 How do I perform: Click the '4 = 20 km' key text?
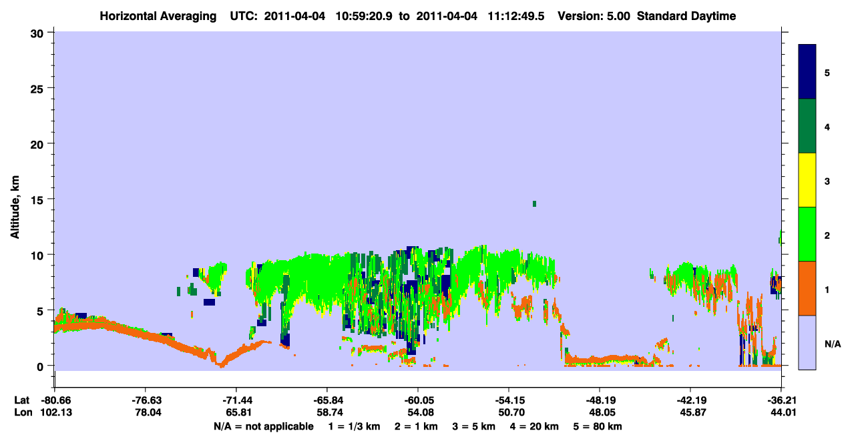[x=534, y=426]
